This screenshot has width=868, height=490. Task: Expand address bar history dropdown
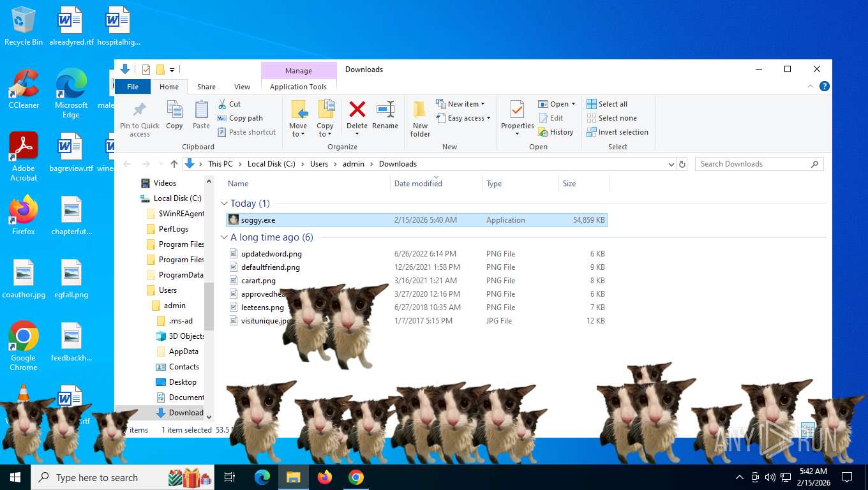(x=671, y=164)
